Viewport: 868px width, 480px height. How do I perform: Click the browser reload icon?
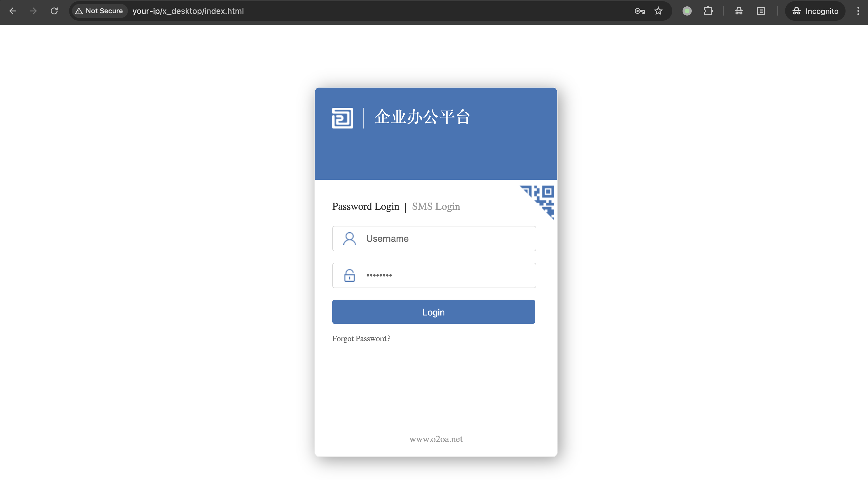[54, 11]
